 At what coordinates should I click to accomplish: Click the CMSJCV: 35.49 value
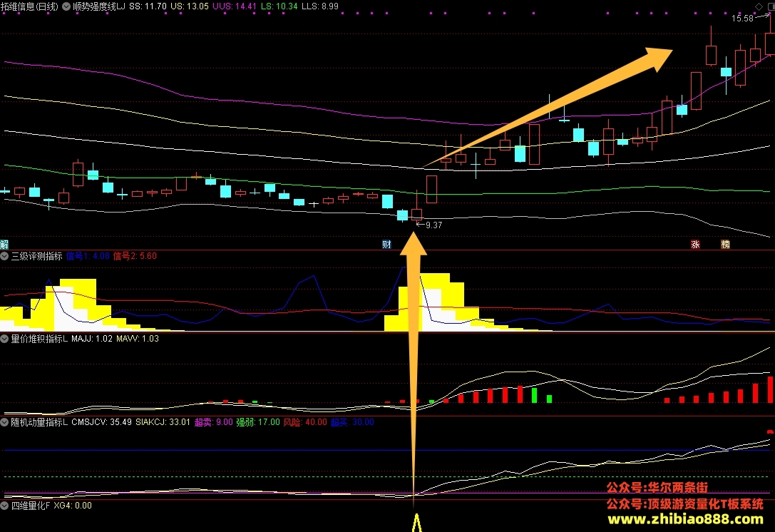[x=101, y=422]
